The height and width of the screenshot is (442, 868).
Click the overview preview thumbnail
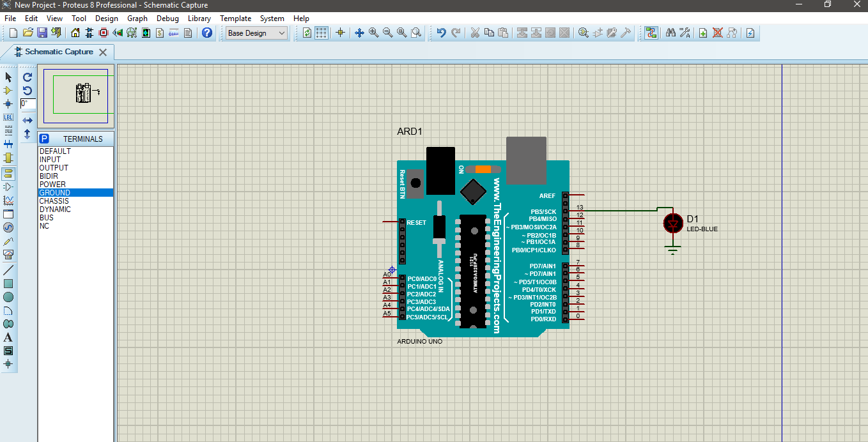coord(76,95)
